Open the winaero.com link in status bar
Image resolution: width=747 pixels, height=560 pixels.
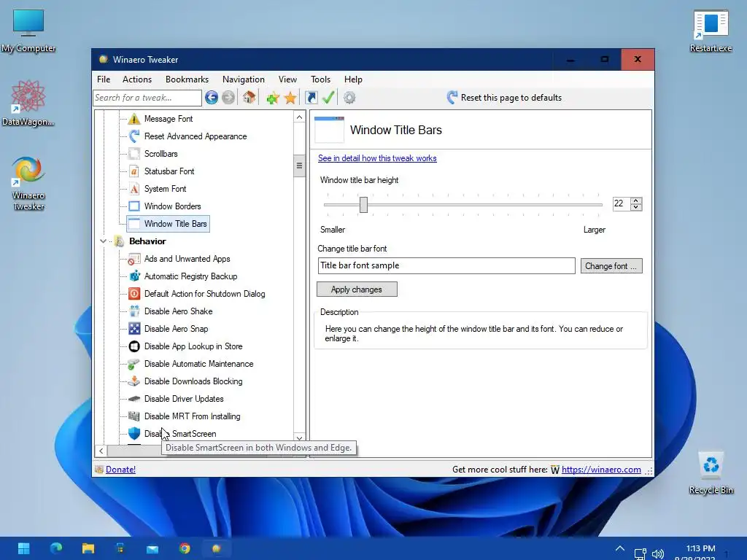coord(601,470)
